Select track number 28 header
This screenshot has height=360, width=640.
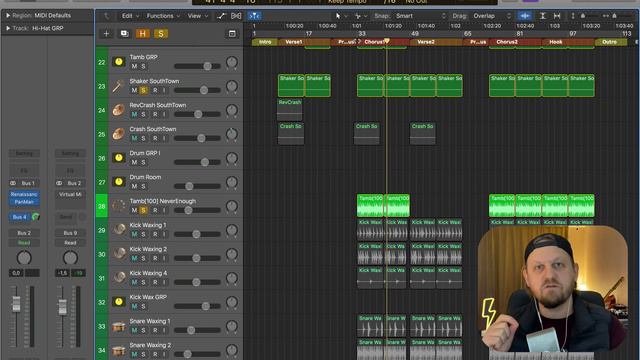[102, 206]
